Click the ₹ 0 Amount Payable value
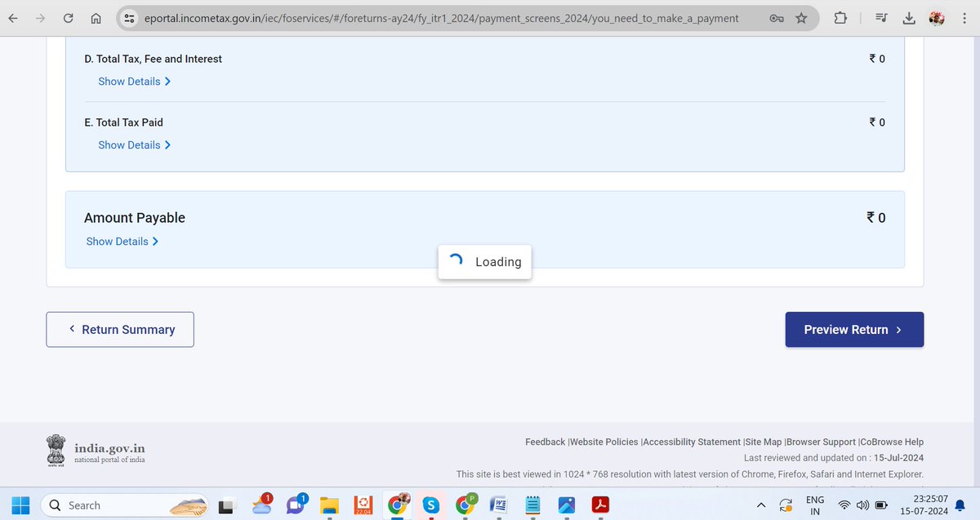980x520 pixels. 875,218
